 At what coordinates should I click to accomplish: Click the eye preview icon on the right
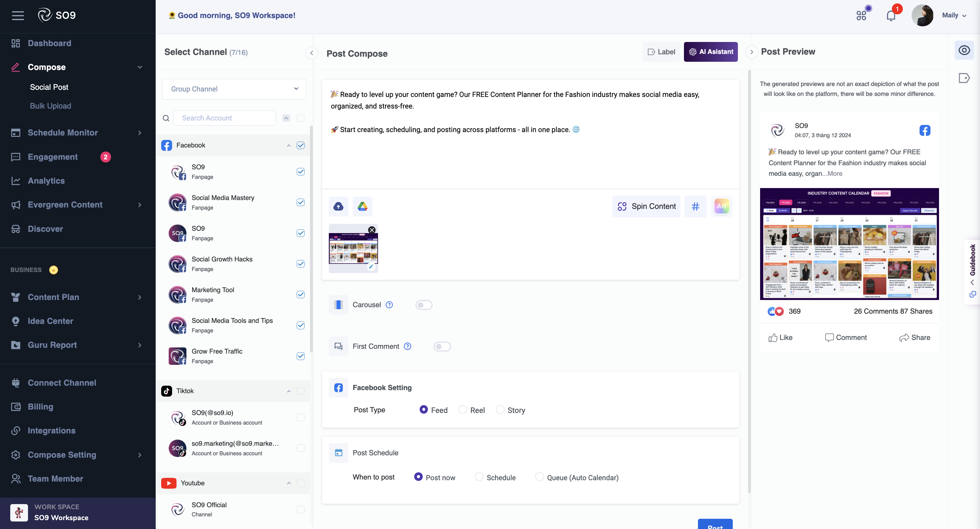[x=964, y=50]
